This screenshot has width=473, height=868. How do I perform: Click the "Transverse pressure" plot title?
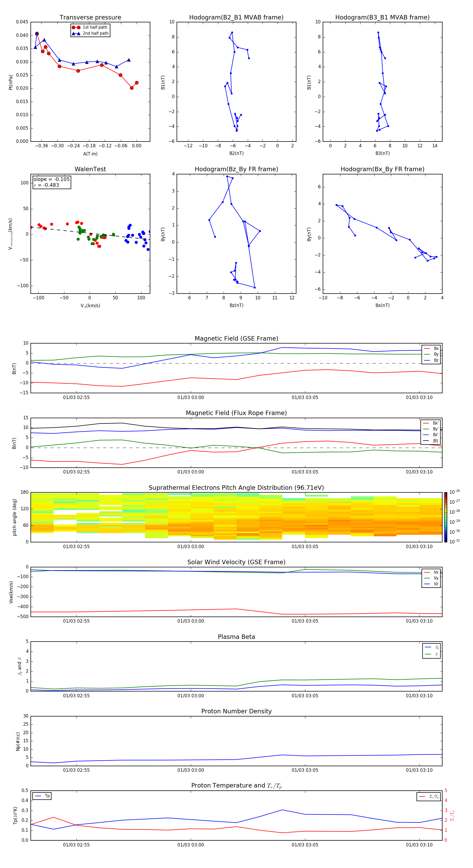[90, 18]
